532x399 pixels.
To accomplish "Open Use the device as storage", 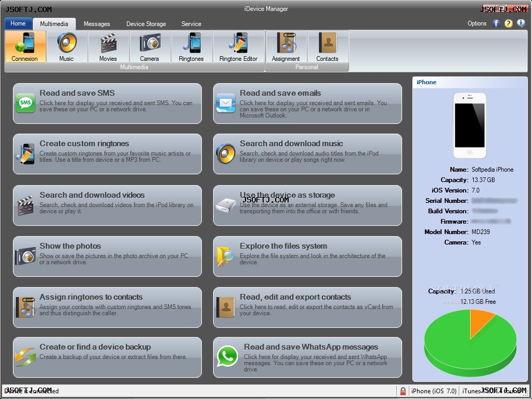I will click(x=307, y=205).
